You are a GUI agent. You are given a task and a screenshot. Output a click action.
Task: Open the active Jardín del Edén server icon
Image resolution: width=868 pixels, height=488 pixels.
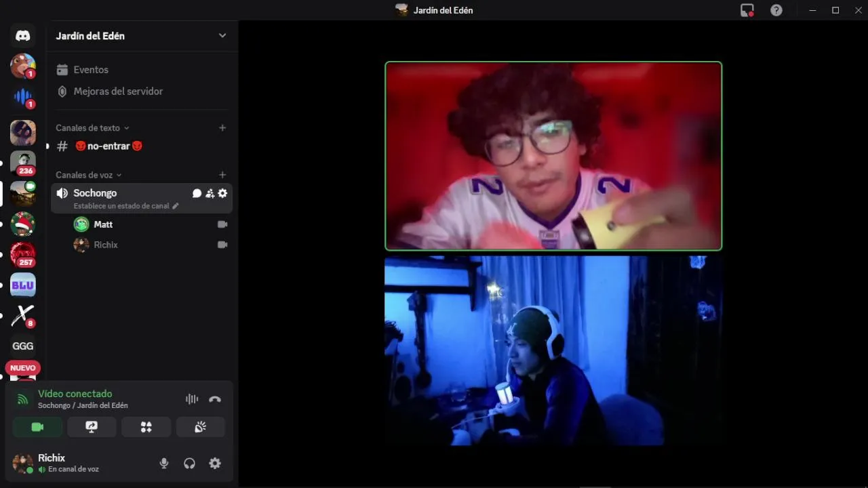tap(23, 193)
